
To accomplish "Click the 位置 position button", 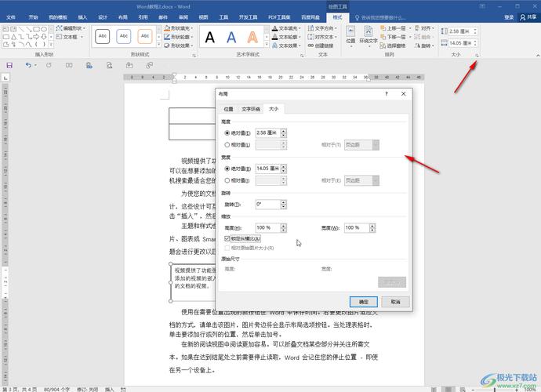I will tap(350, 36).
